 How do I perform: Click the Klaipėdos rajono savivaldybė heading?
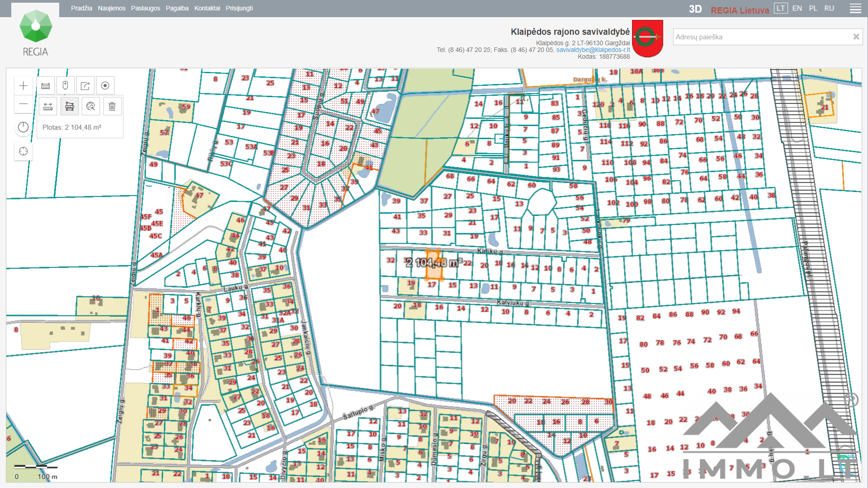570,32
